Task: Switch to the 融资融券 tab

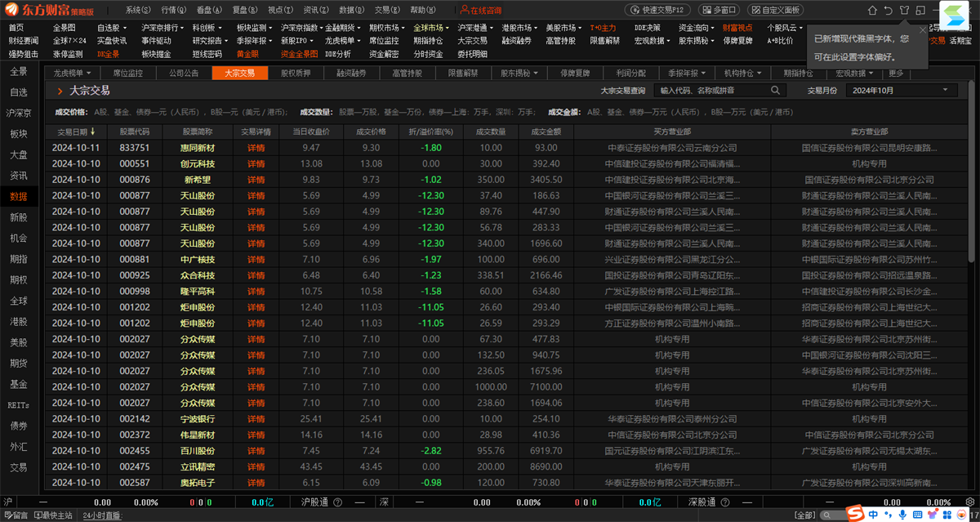Action: pos(351,73)
